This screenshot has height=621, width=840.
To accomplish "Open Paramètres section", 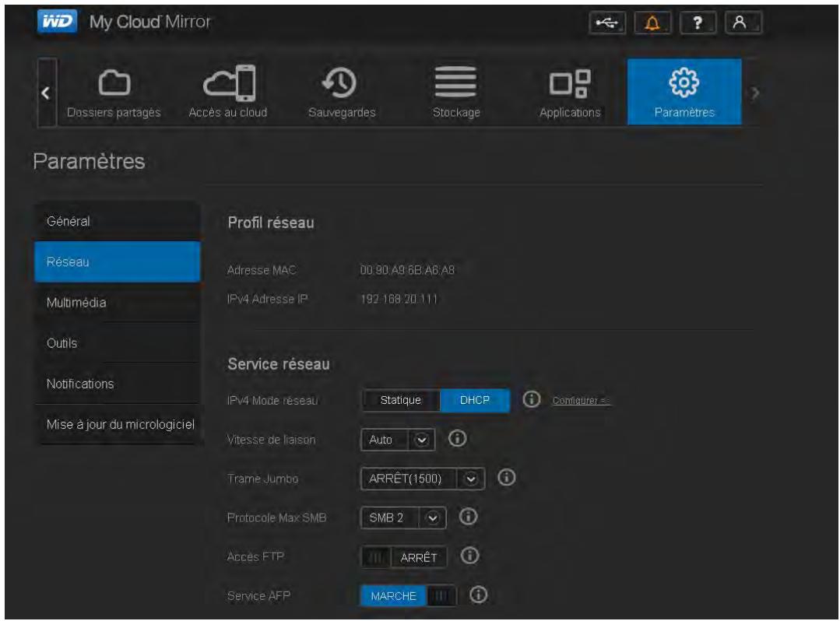I will (684, 92).
